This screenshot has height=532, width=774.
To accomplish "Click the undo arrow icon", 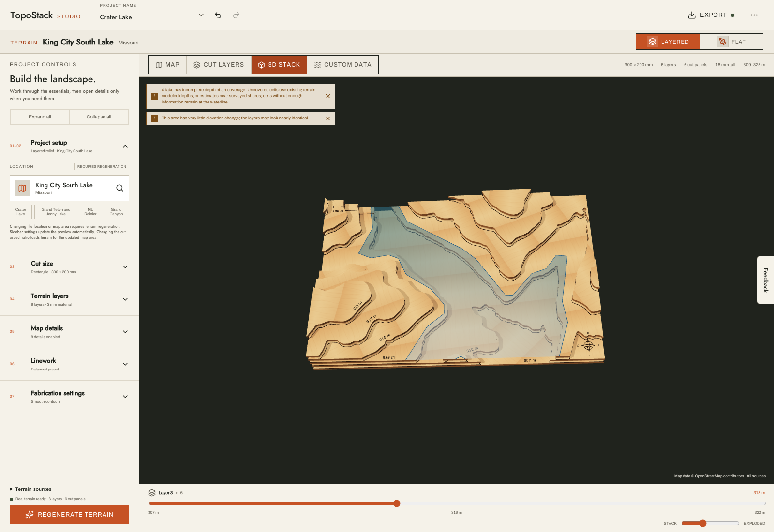I will [218, 15].
